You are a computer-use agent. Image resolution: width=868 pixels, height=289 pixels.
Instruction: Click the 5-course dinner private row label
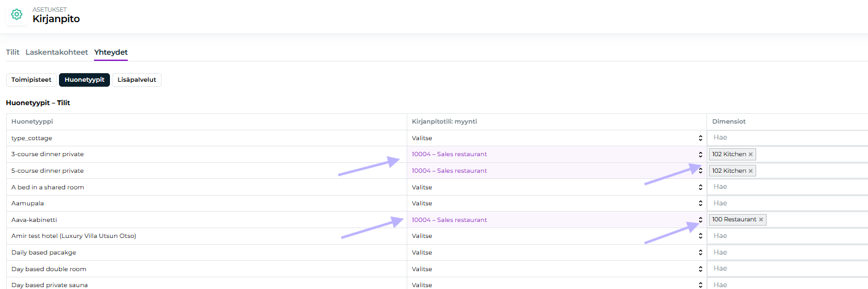[47, 171]
